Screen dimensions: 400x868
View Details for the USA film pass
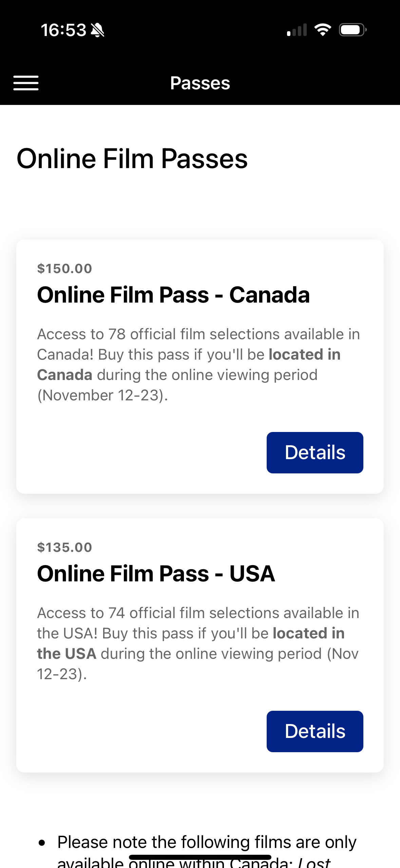[315, 731]
